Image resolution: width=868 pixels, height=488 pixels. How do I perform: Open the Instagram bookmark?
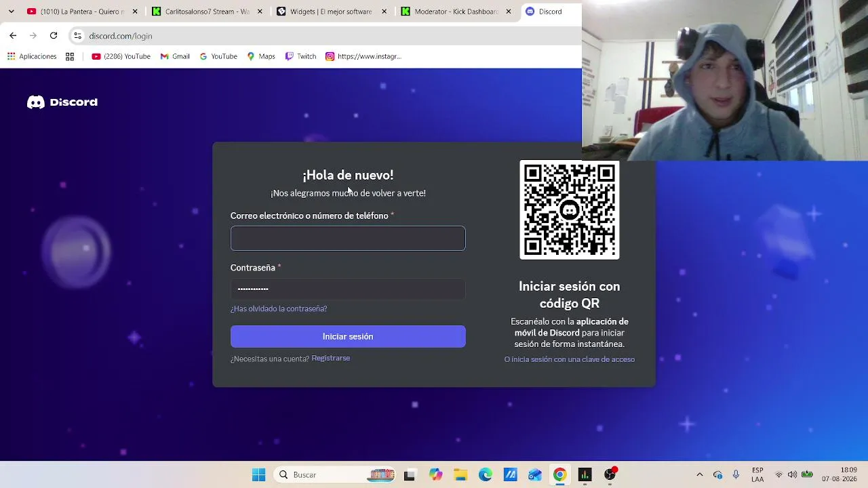[363, 56]
